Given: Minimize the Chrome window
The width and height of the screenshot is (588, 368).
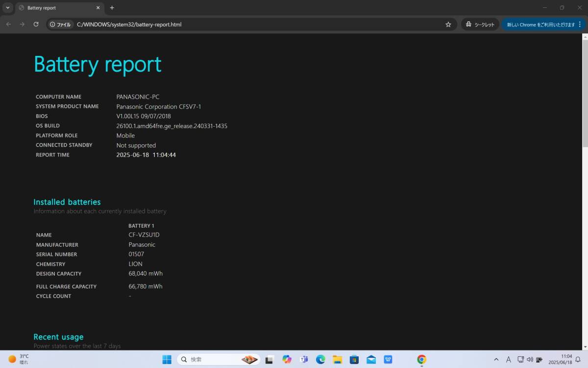Looking at the screenshot, I should point(545,7).
